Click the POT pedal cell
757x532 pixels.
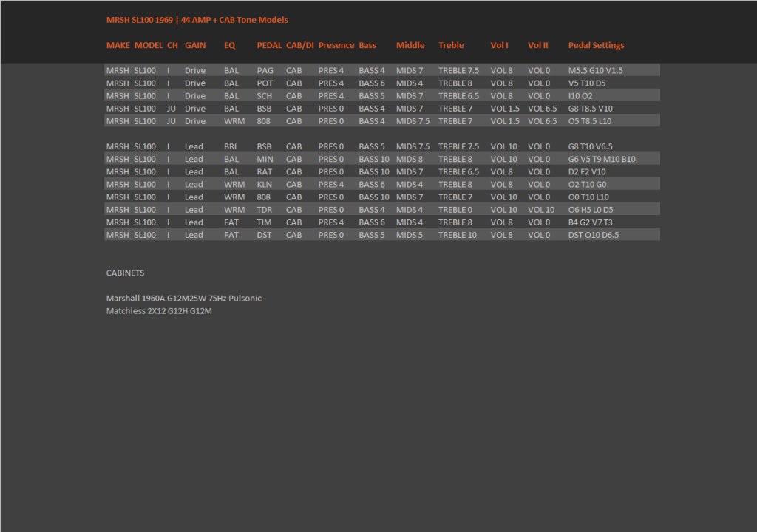(265, 83)
